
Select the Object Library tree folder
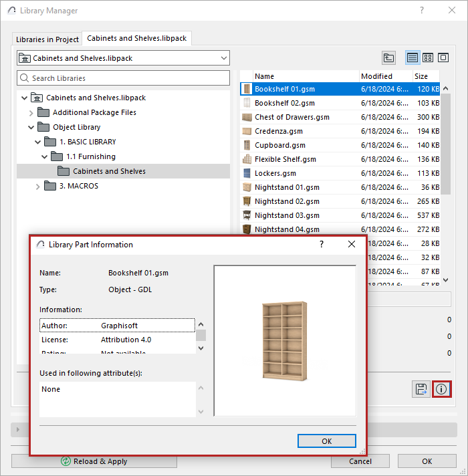(76, 127)
